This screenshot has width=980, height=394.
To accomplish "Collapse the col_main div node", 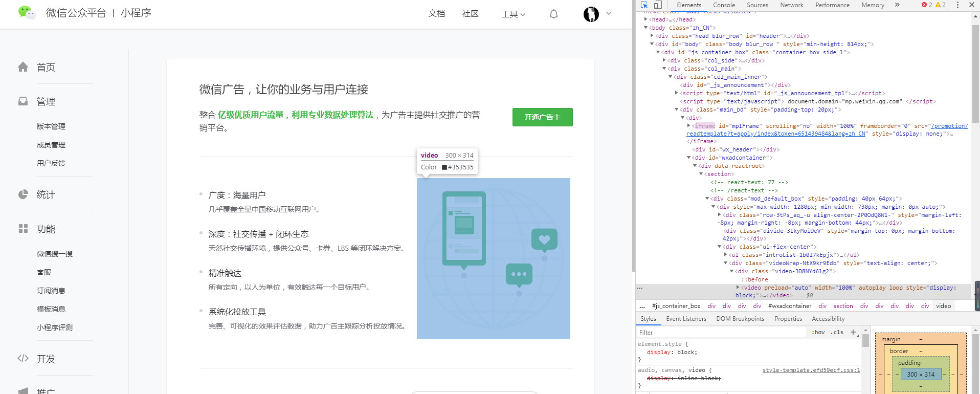I will pyautogui.click(x=664, y=69).
